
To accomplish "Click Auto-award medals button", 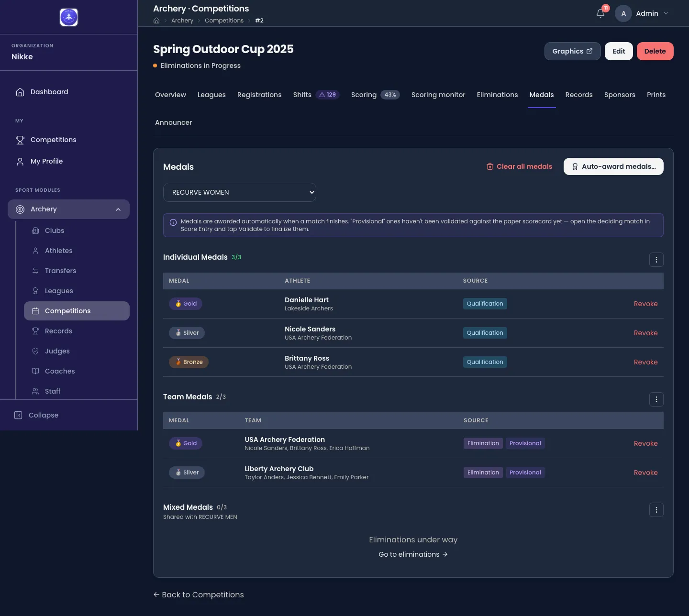I will click(613, 166).
